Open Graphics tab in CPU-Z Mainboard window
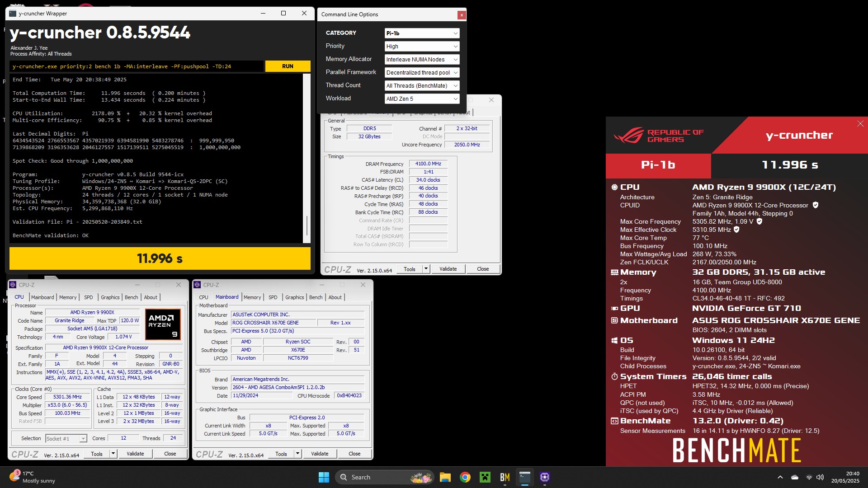Viewport: 868px width, 488px height. (x=295, y=297)
